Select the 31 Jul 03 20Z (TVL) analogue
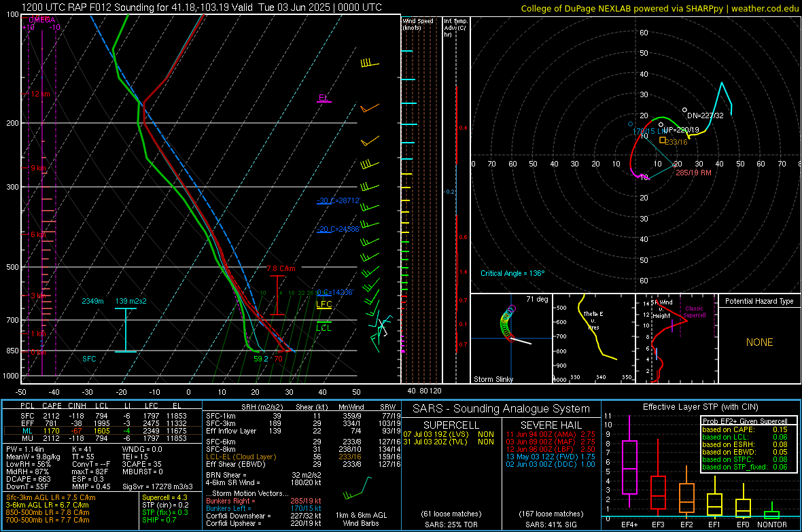Screen dimensions: 802x532 coord(449,442)
